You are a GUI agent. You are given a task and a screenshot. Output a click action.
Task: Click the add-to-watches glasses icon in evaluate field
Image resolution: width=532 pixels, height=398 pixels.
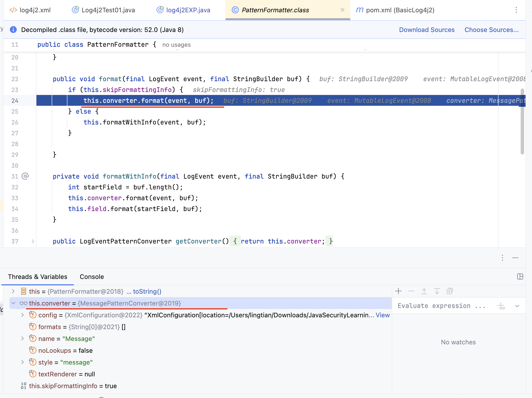[x=501, y=306]
